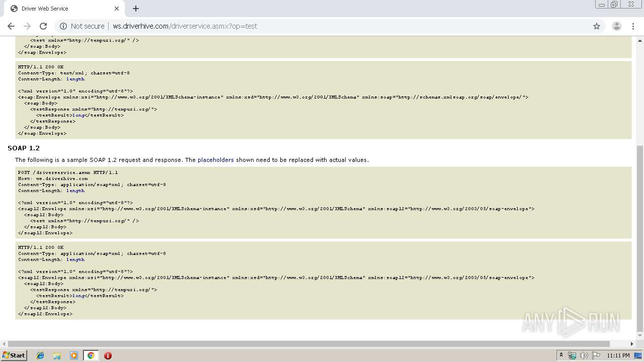The height and width of the screenshot is (362, 644).
Task: Switch to Chrome taskbar button
Action: pos(91,355)
